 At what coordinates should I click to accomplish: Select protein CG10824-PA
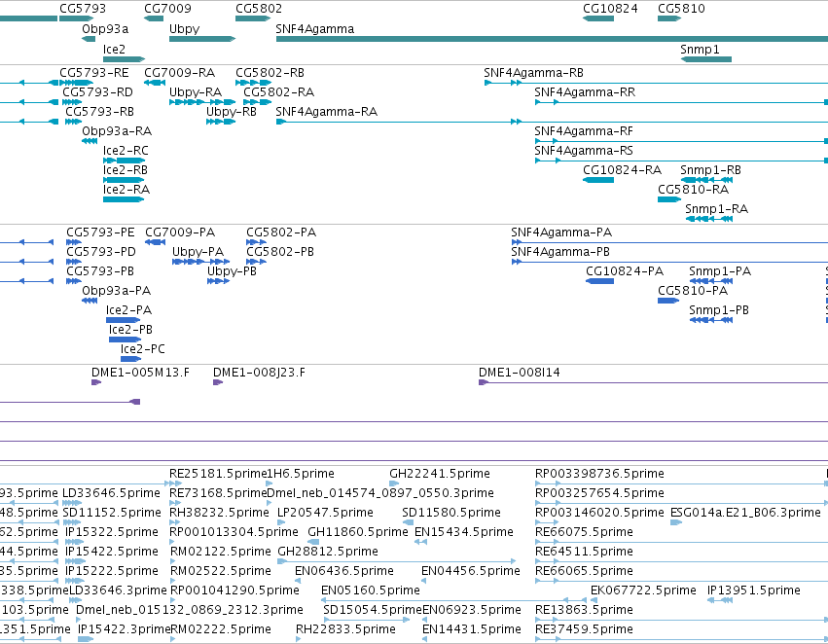pyautogui.click(x=625, y=271)
